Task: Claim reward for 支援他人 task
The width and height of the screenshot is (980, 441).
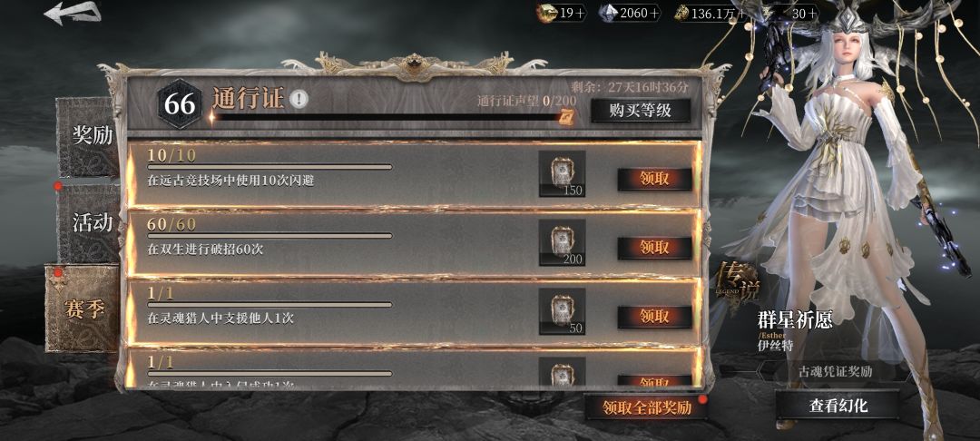Action: pos(654,317)
